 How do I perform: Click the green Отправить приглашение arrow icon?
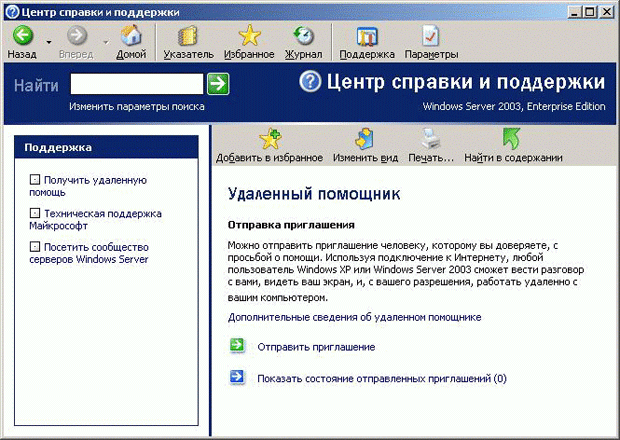(237, 345)
